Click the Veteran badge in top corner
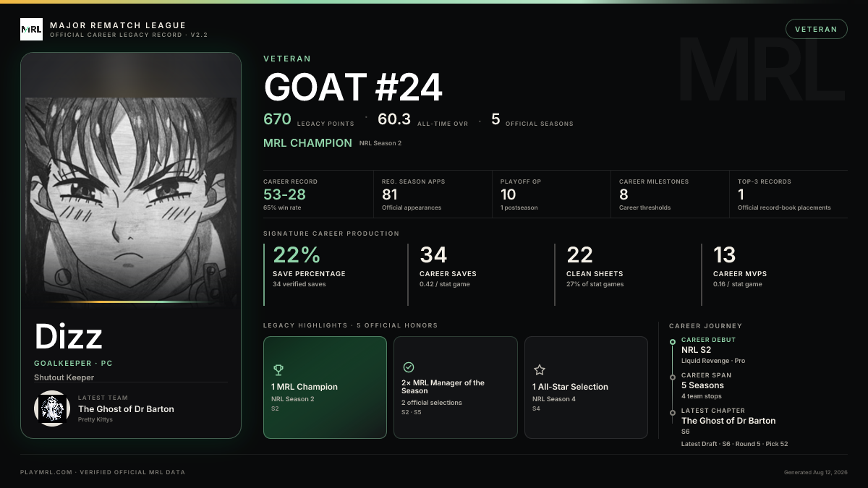The height and width of the screenshot is (488, 868). pyautogui.click(x=816, y=29)
